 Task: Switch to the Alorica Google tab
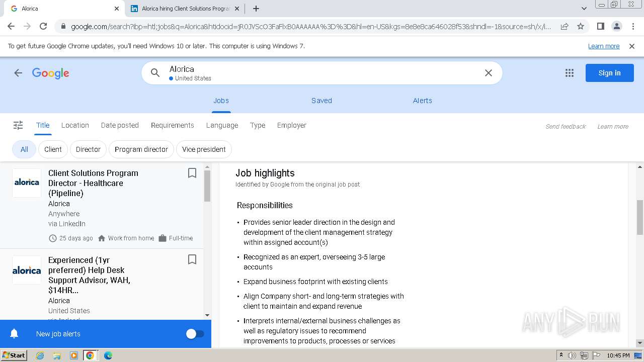pos(64,9)
